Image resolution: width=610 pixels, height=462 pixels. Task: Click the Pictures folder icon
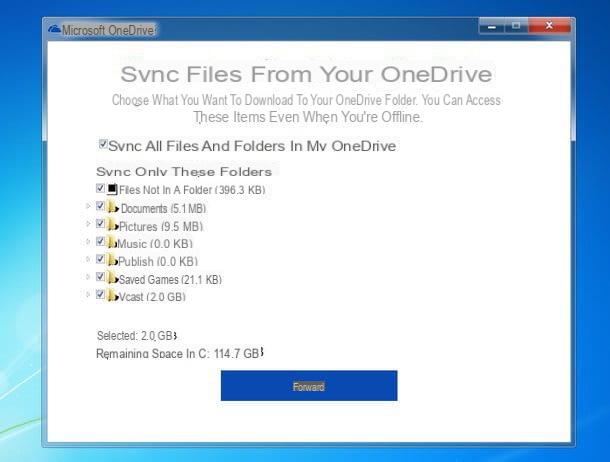113,225
